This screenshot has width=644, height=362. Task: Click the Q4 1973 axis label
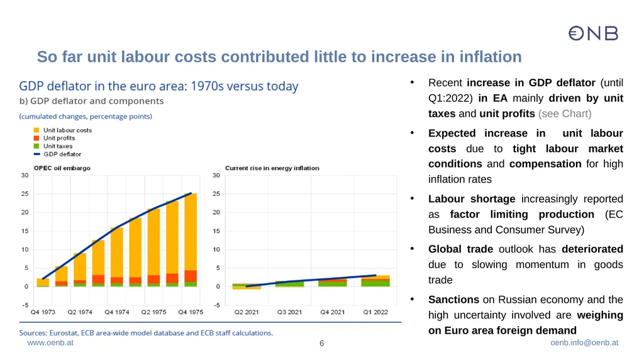tap(43, 312)
